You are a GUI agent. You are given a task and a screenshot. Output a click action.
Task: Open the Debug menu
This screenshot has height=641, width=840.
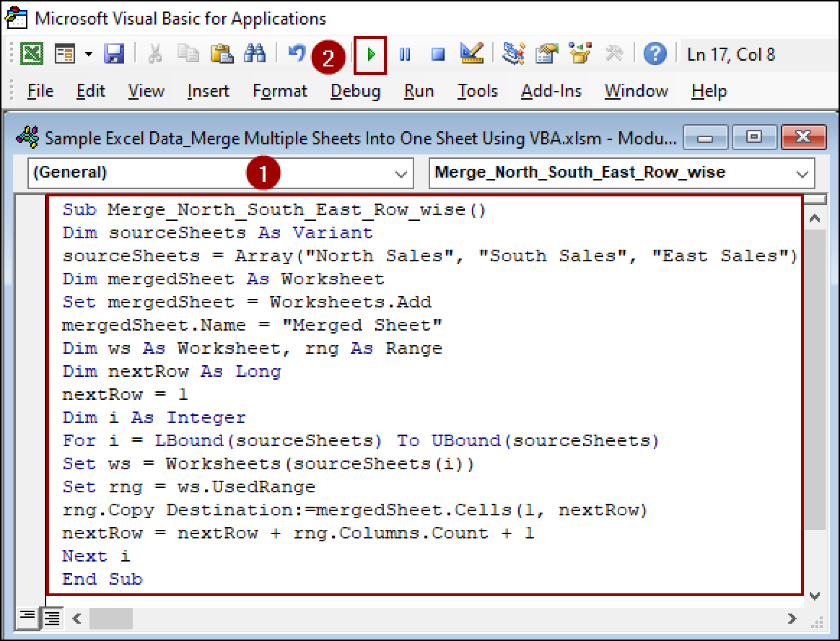click(x=355, y=91)
